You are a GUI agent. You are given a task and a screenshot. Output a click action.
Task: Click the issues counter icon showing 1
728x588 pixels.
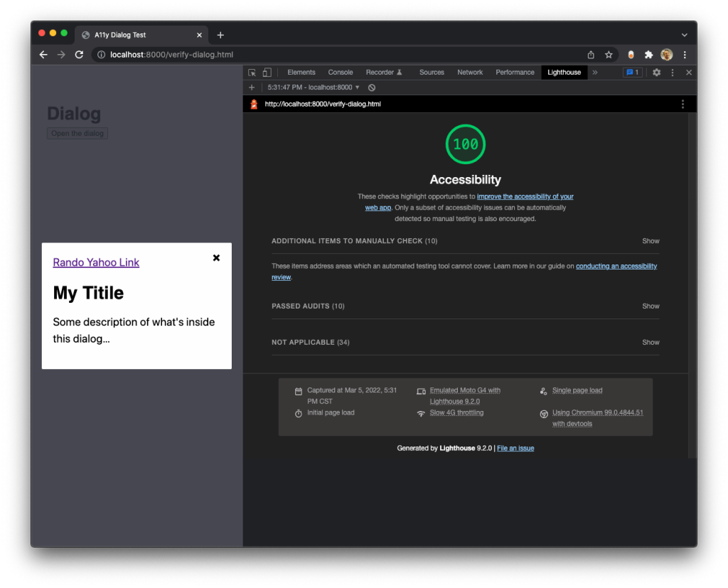pos(631,72)
